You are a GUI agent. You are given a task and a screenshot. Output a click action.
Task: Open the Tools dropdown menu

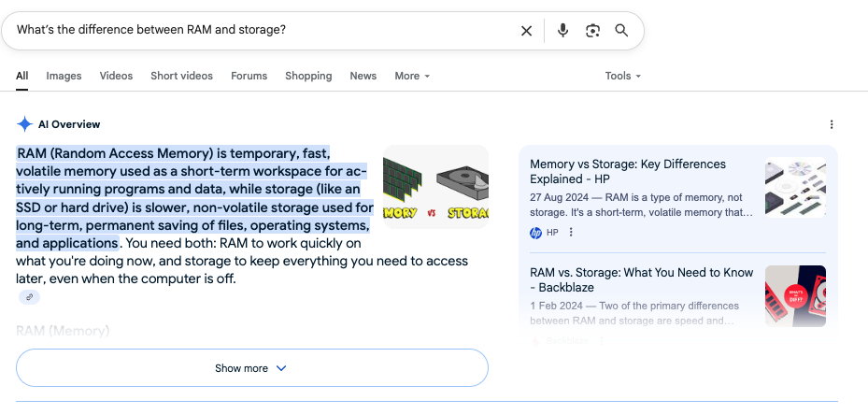tap(622, 76)
